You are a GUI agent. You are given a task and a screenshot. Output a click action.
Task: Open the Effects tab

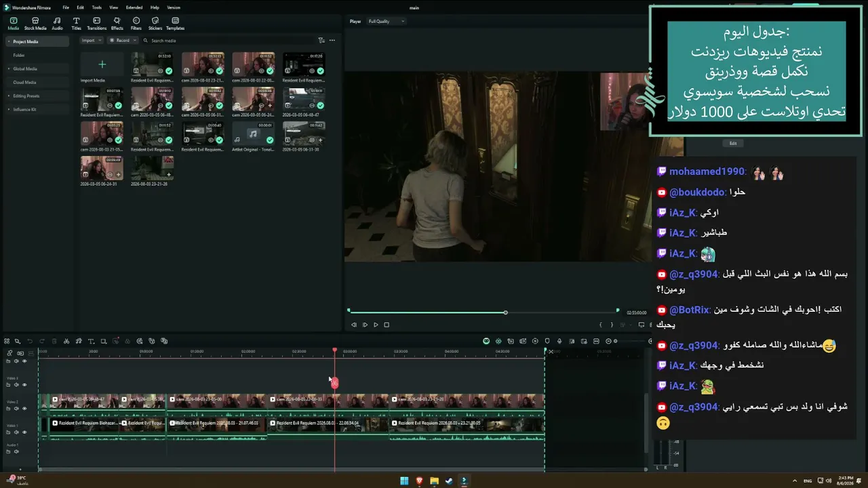117,24
